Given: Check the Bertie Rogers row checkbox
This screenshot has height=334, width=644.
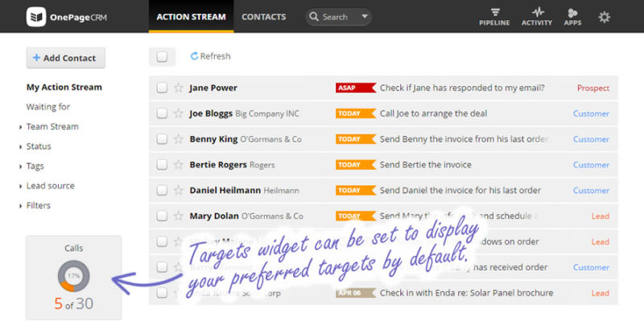Looking at the screenshot, I should 162,165.
